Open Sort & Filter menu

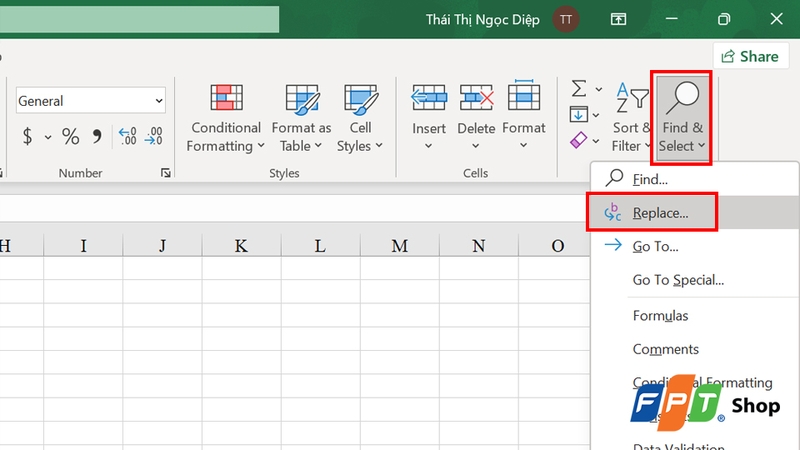(x=631, y=117)
